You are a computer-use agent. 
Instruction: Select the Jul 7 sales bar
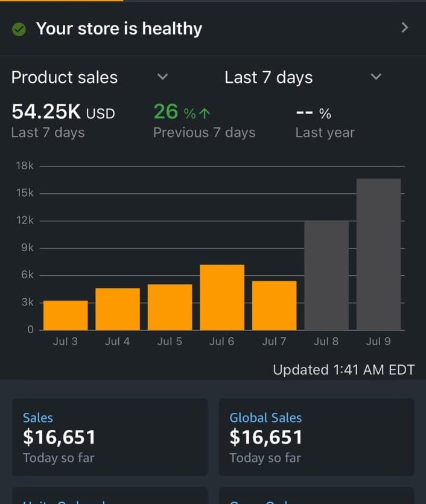tap(274, 305)
